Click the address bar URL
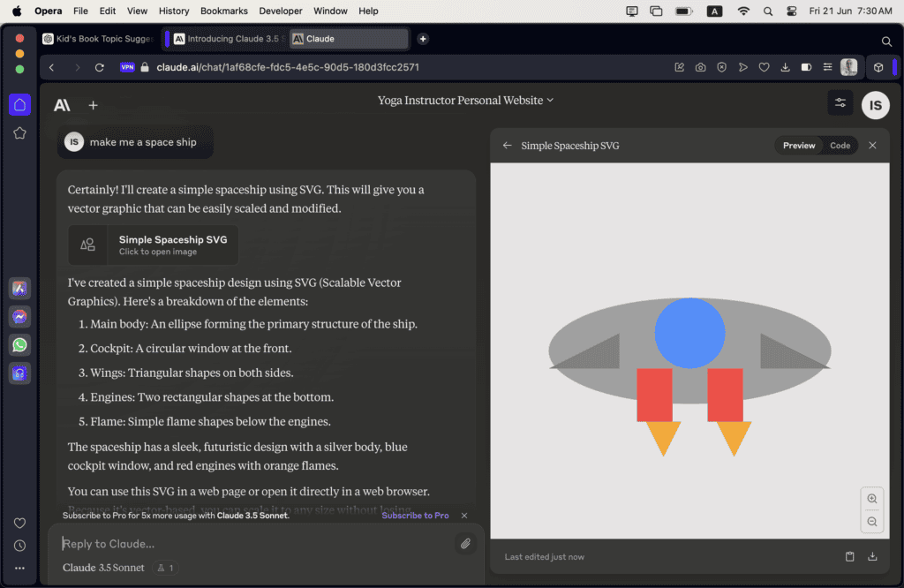Screen dimensions: 904x588 [288, 67]
